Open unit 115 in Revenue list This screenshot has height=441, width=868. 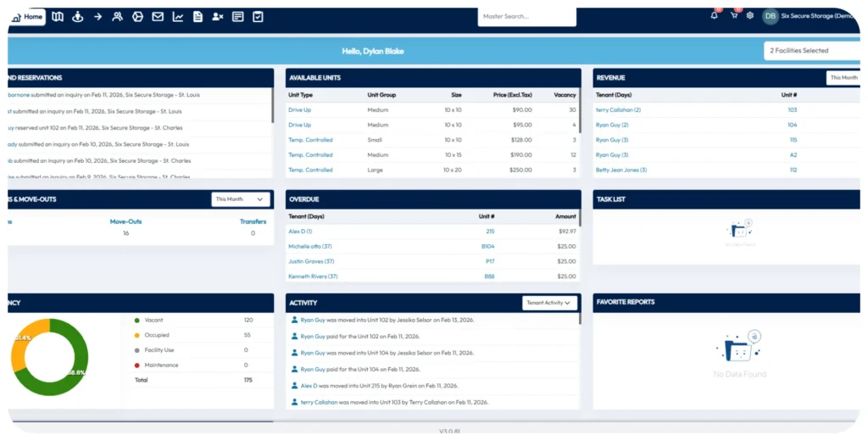[x=793, y=140]
